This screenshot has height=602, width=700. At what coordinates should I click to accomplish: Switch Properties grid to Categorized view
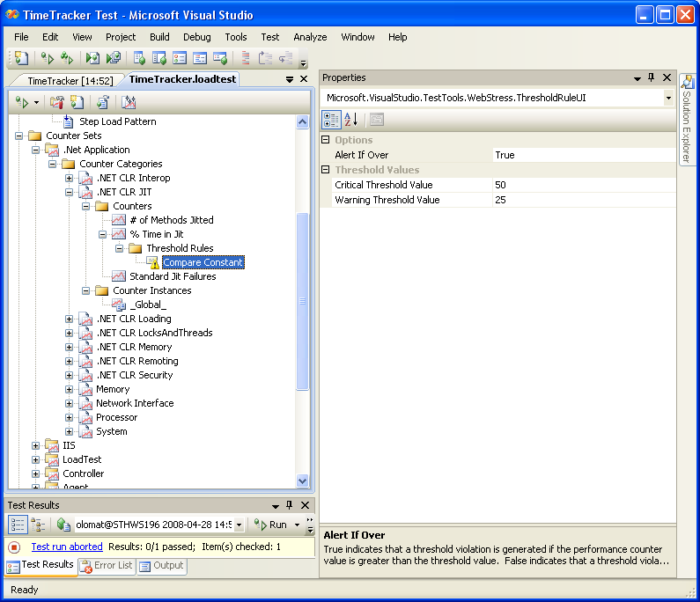point(331,120)
